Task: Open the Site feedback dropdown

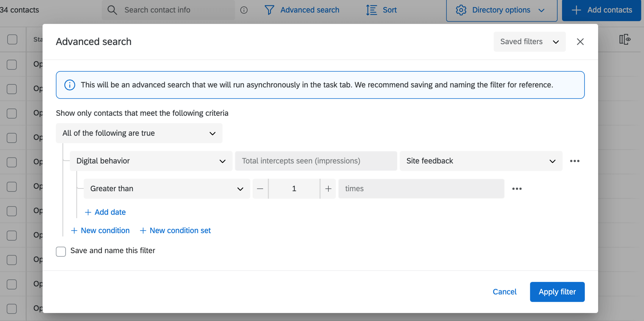Action: click(481, 161)
